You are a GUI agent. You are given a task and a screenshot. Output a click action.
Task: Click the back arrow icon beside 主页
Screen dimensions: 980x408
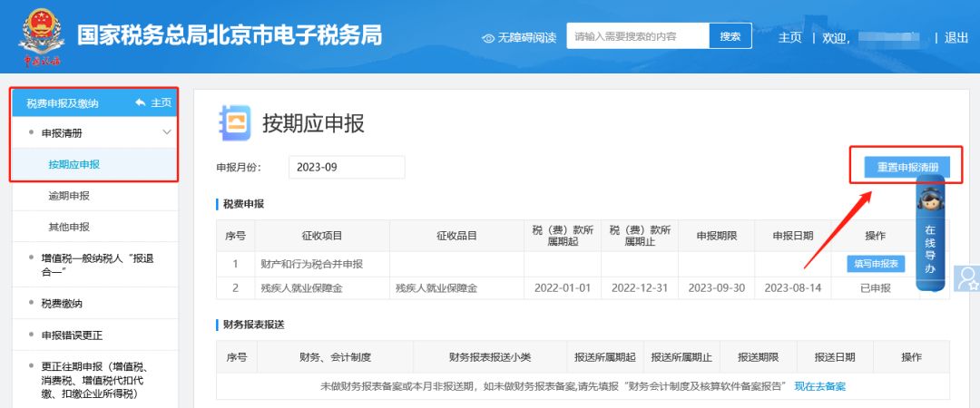140,102
